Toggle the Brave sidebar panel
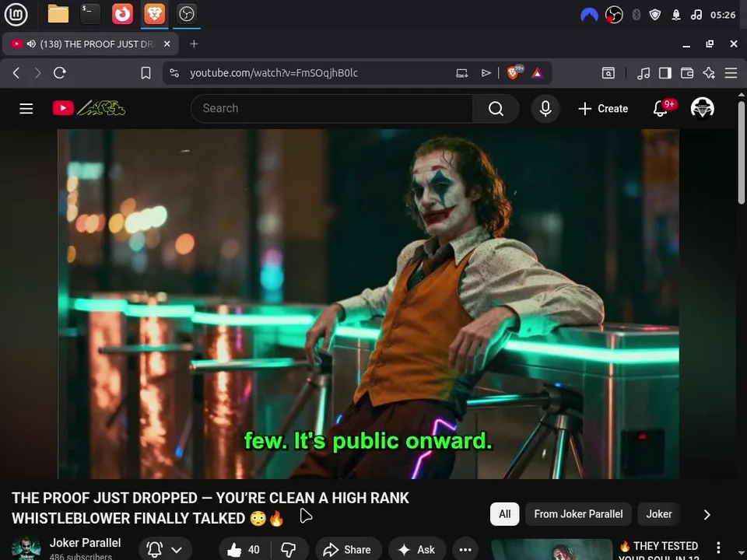 tap(665, 73)
